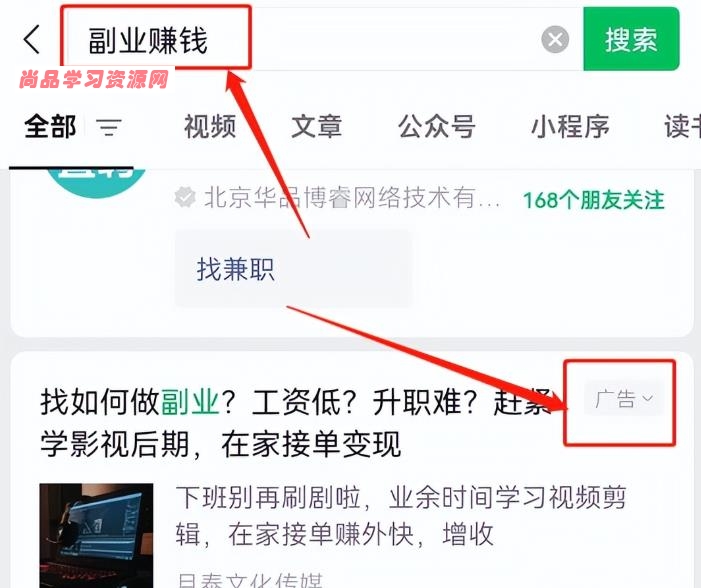Select the 全部 tab

50,127
